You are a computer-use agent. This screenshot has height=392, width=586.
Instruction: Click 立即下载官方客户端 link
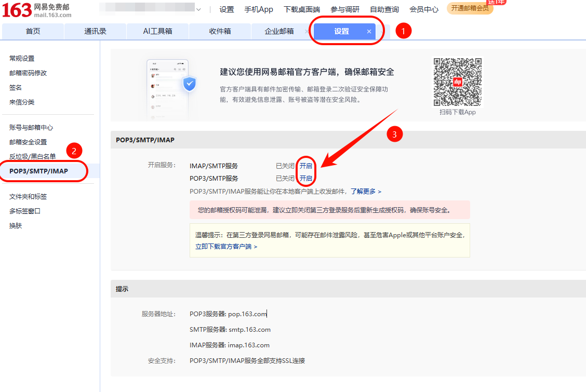(226, 247)
